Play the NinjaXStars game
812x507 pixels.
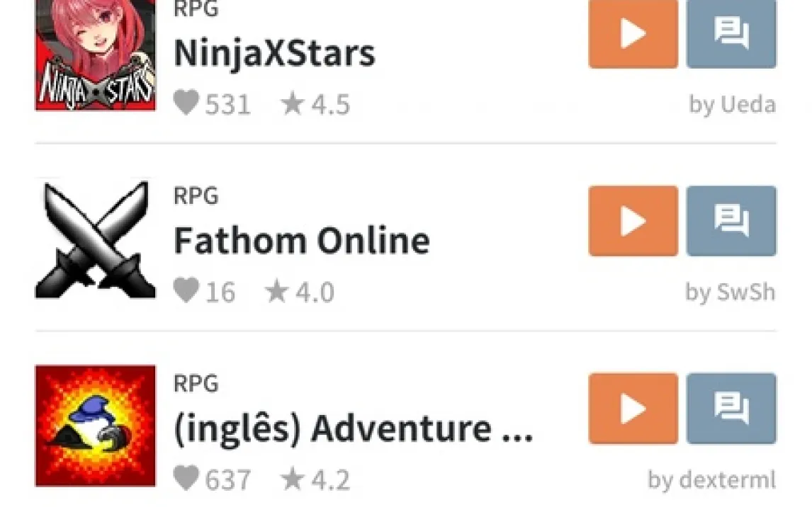(x=633, y=33)
